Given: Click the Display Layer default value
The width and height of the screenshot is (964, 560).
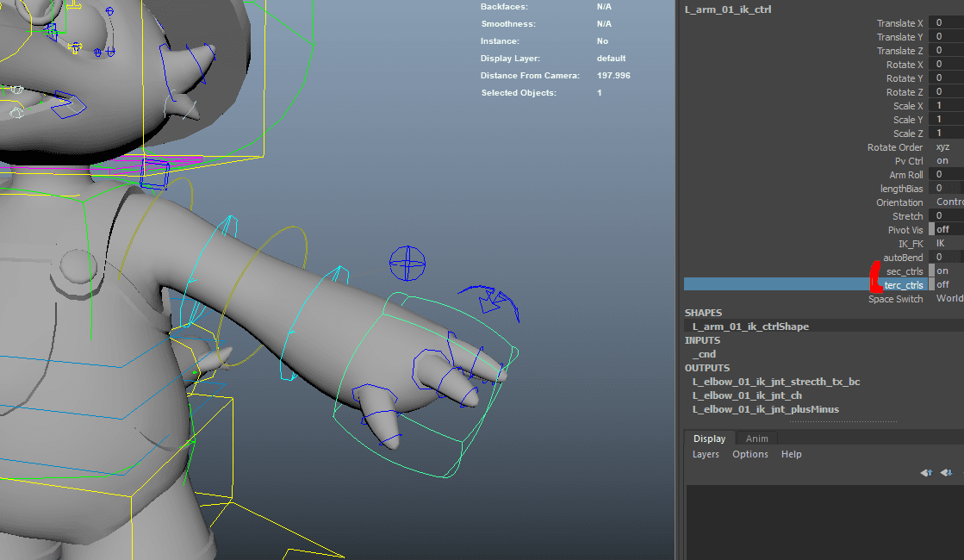Looking at the screenshot, I should click(611, 59).
